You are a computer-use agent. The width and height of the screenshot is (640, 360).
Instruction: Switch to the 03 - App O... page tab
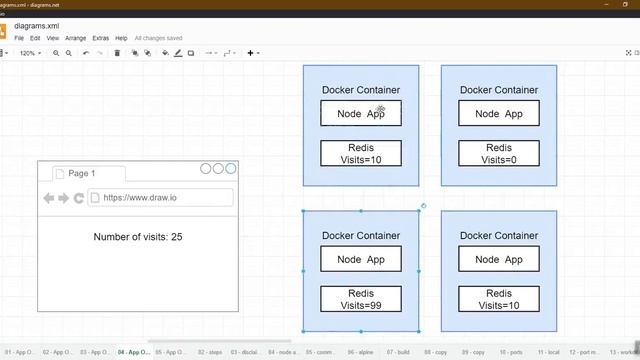coord(94,352)
